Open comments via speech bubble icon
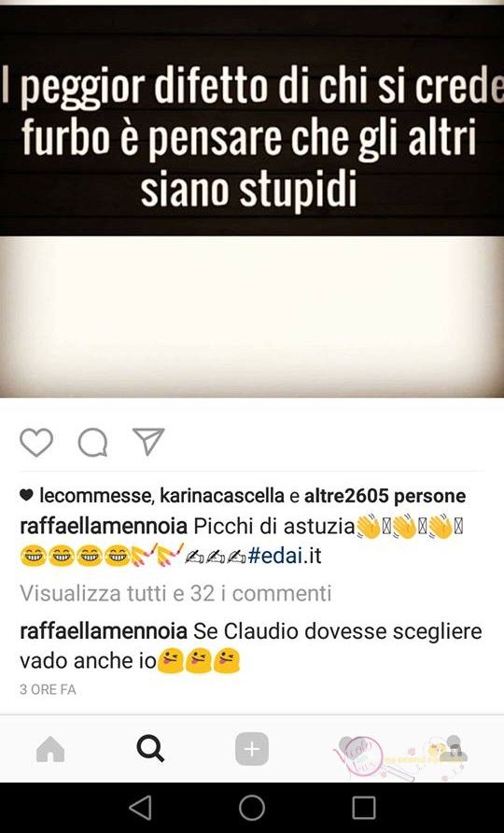Viewport: 504px width, 833px height. coord(93,442)
